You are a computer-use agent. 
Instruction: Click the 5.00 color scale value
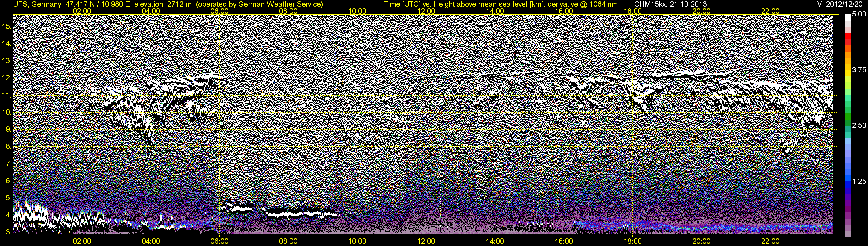(x=859, y=14)
